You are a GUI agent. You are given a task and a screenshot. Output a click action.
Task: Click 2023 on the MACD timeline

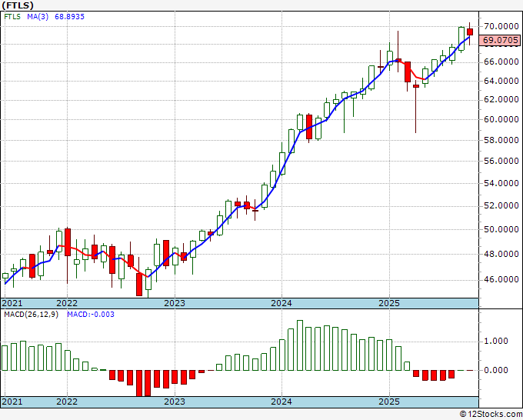[x=175, y=402]
